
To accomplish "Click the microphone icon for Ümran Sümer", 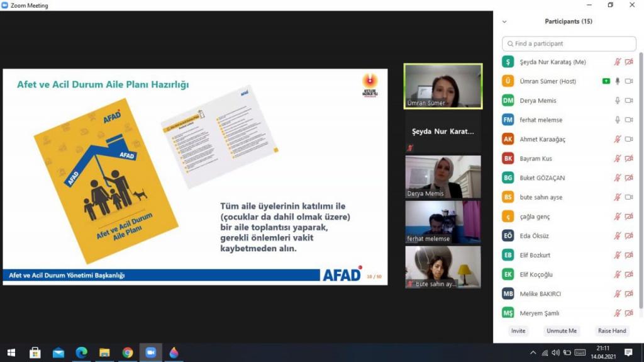I will click(x=618, y=81).
